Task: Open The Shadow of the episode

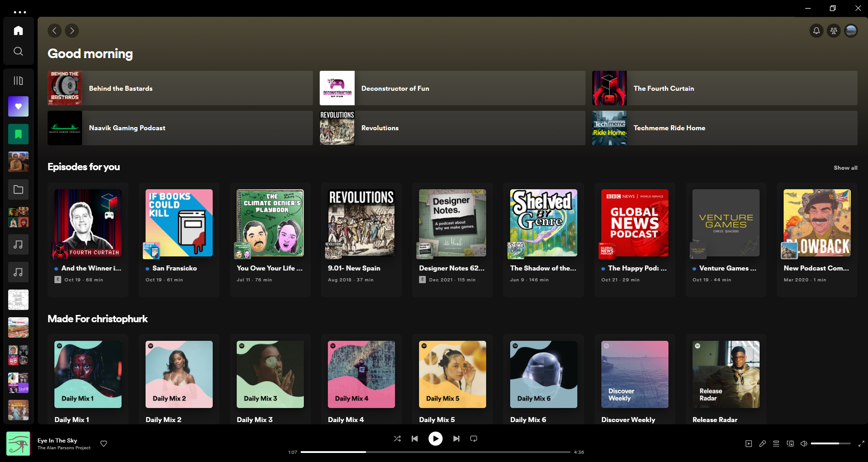Action: coord(544,240)
